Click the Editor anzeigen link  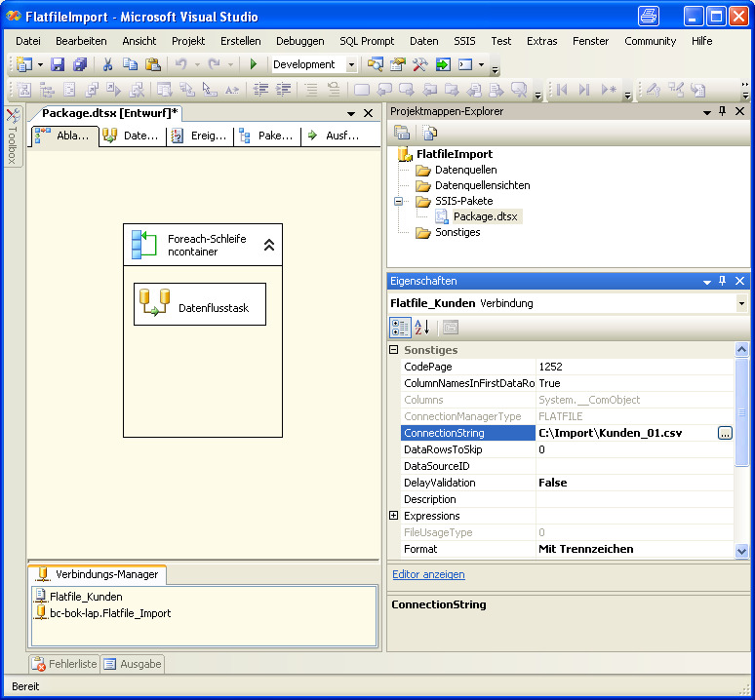(x=428, y=574)
